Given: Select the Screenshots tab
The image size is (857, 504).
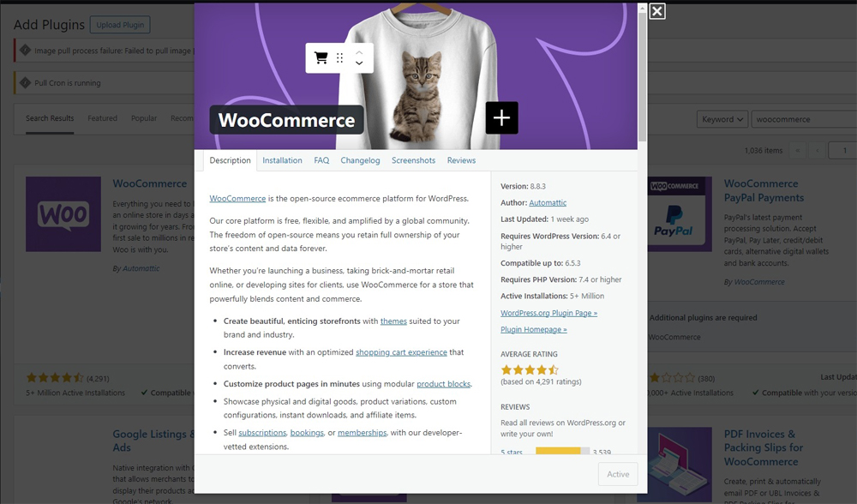Looking at the screenshot, I should 413,160.
